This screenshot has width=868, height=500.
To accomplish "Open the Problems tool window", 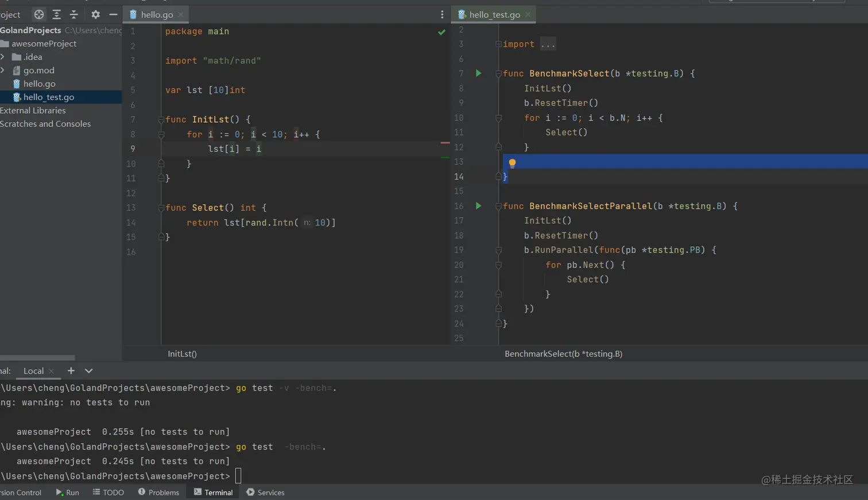I will pyautogui.click(x=158, y=493).
